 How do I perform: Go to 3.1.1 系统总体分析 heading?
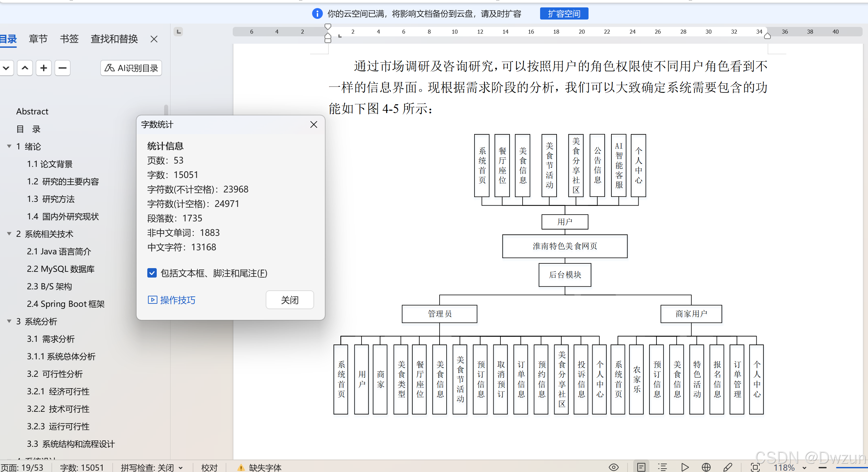61,357
